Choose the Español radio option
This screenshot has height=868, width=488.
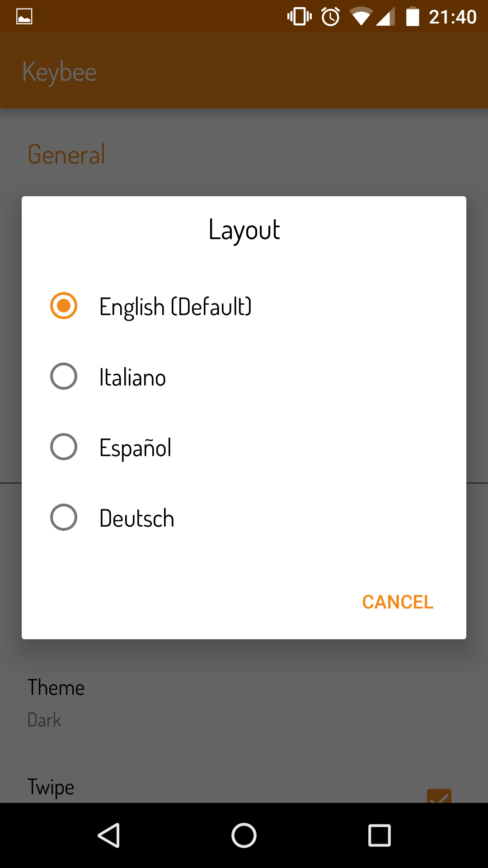[64, 447]
